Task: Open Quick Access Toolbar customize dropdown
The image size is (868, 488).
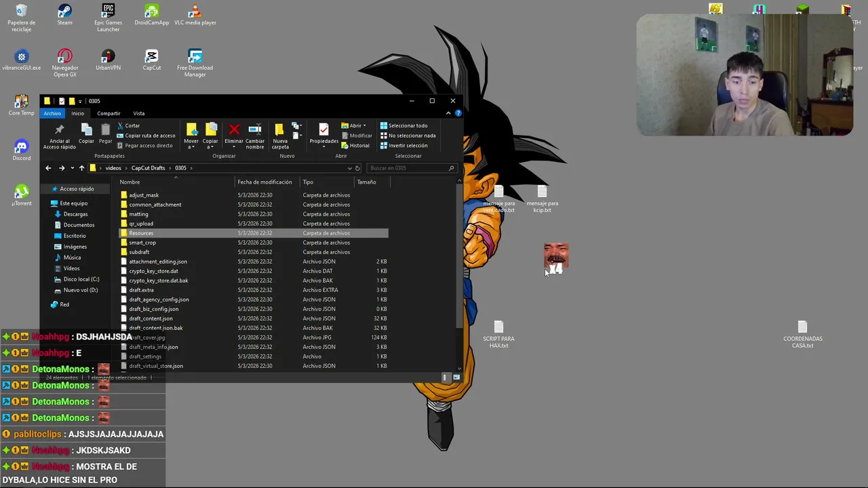Action: 80,101
